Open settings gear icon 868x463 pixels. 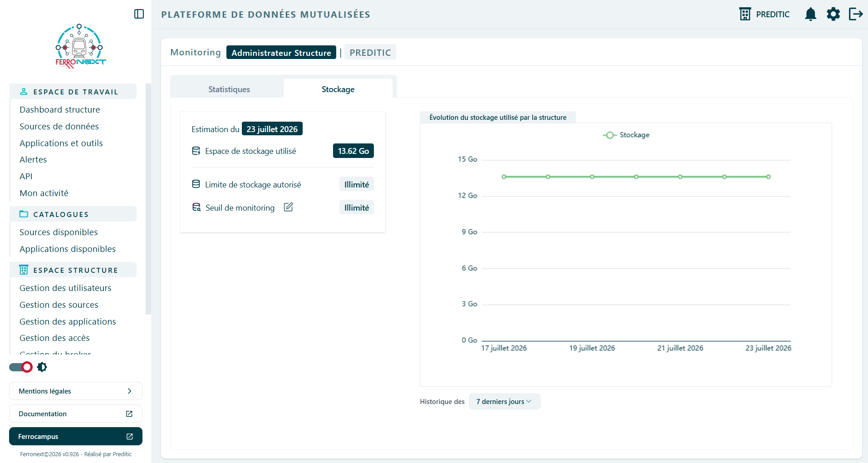[x=833, y=14]
